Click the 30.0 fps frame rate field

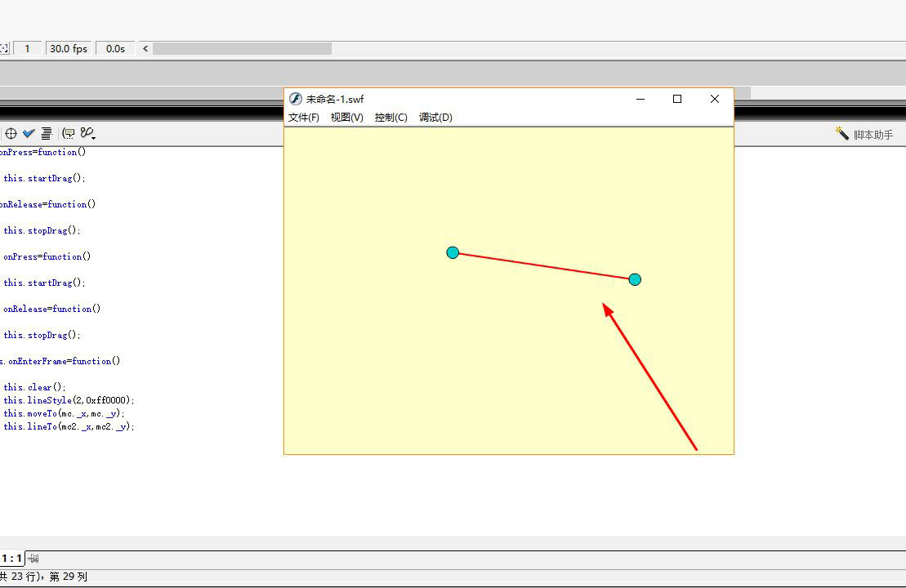pyautogui.click(x=68, y=48)
